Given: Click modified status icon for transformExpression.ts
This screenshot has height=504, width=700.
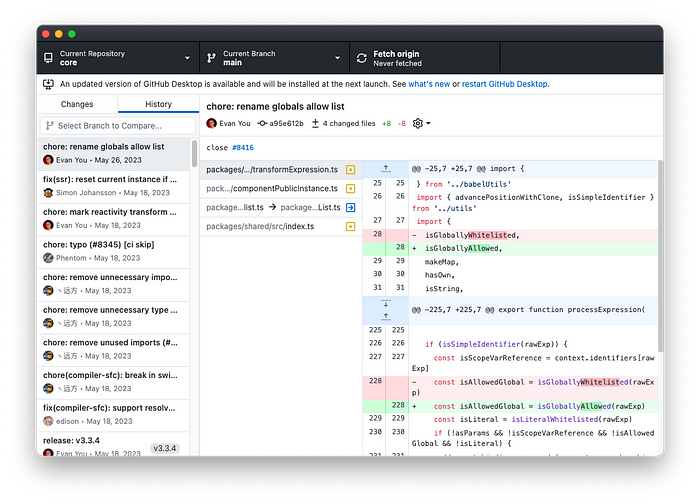Looking at the screenshot, I should coord(351,170).
